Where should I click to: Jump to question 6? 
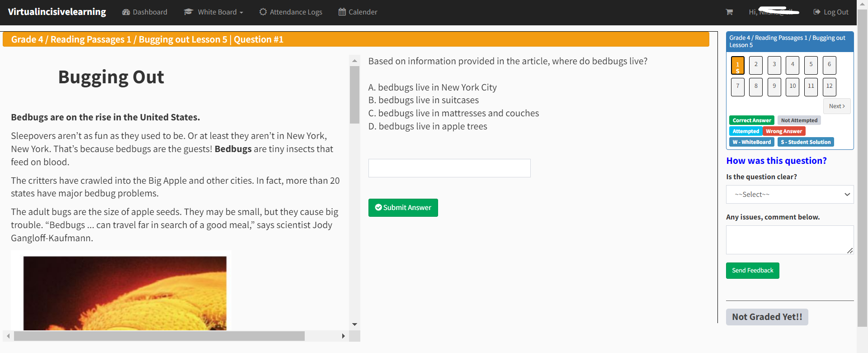pyautogui.click(x=829, y=65)
